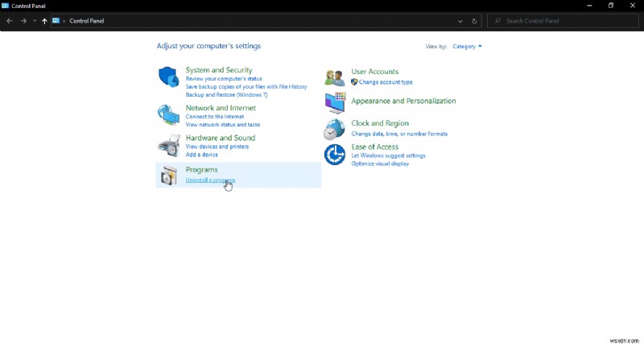Open Backup and Restore (Windows 7)
This screenshot has width=644, height=345.
click(x=226, y=94)
